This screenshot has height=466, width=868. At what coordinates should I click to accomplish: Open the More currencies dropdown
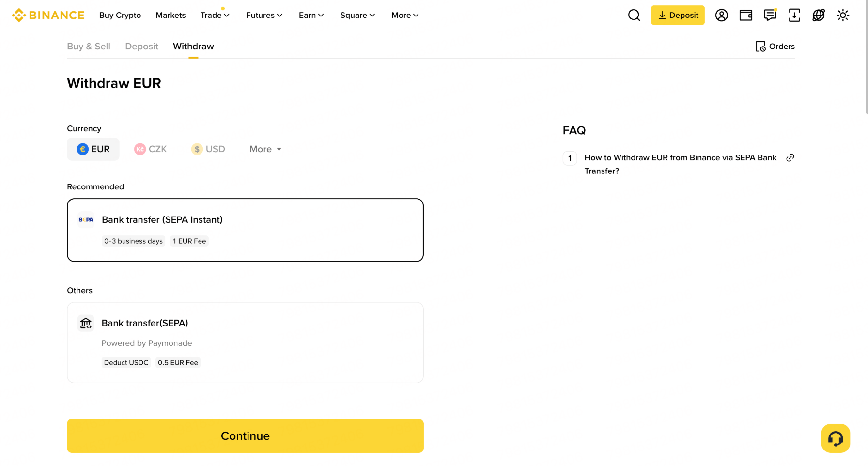pos(265,149)
